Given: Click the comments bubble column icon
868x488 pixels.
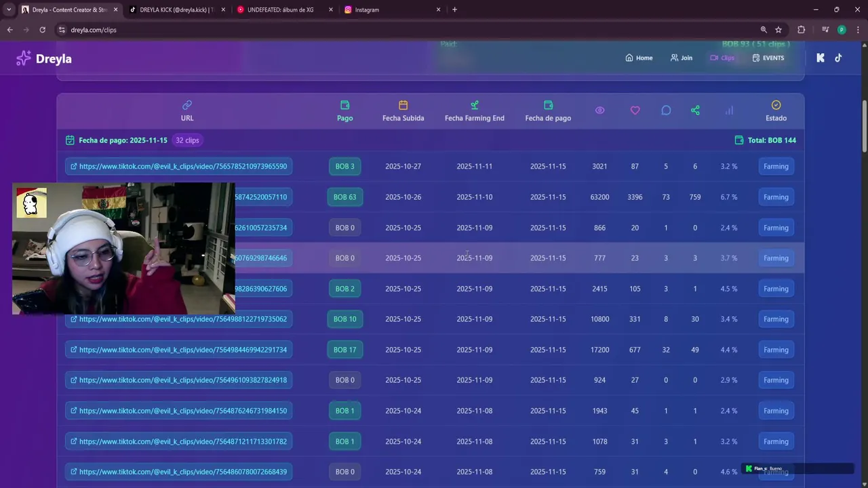Looking at the screenshot, I should pyautogui.click(x=666, y=110).
